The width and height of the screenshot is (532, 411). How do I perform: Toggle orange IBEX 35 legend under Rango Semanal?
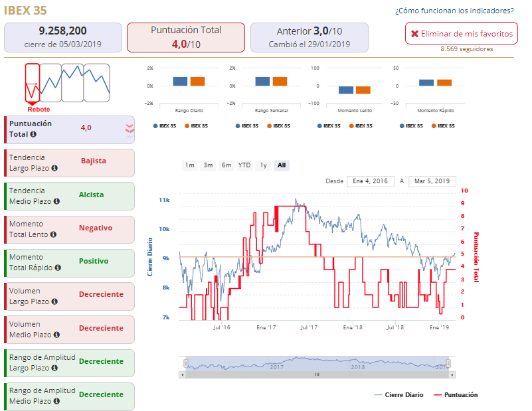[x=278, y=125]
